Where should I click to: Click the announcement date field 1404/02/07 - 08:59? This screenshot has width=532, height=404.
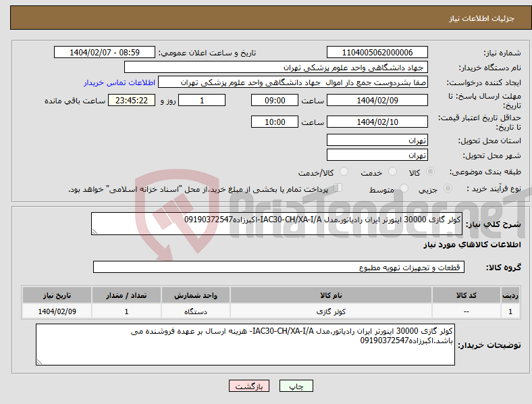105,53
